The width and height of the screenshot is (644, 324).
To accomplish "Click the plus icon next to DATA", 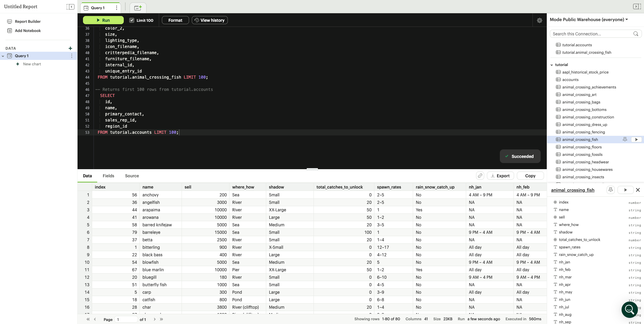I will click(70, 48).
